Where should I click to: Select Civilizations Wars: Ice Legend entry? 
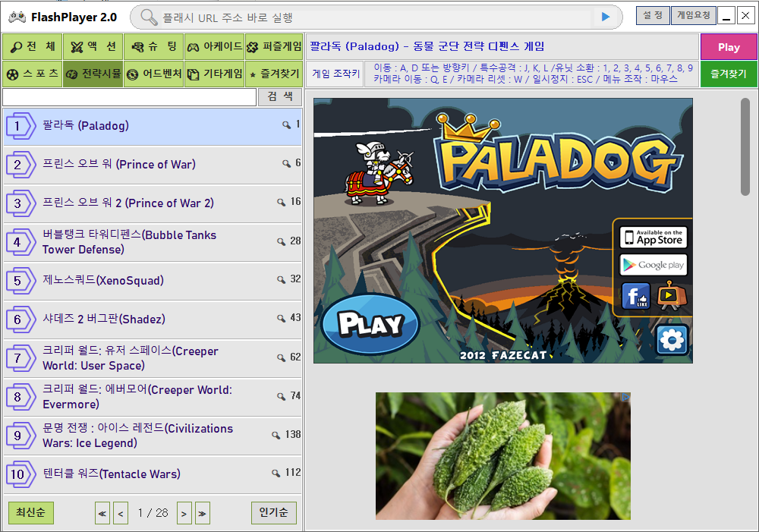click(x=153, y=436)
